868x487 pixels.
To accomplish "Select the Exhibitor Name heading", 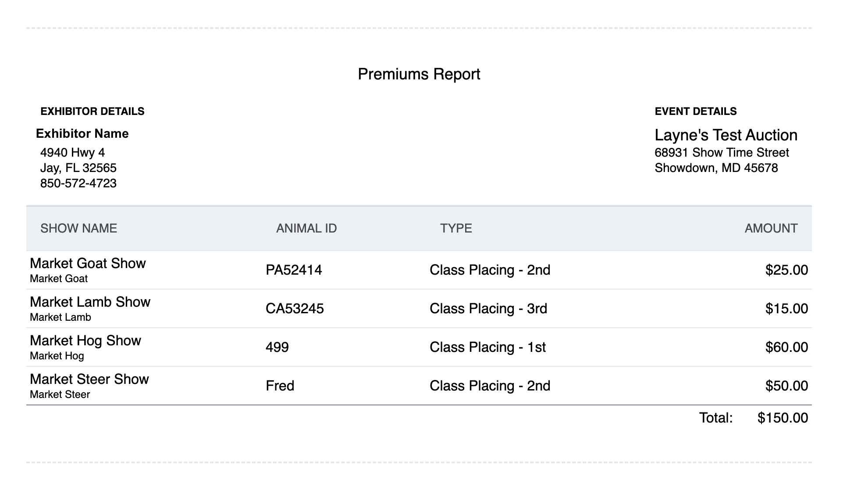I will pyautogui.click(x=82, y=133).
